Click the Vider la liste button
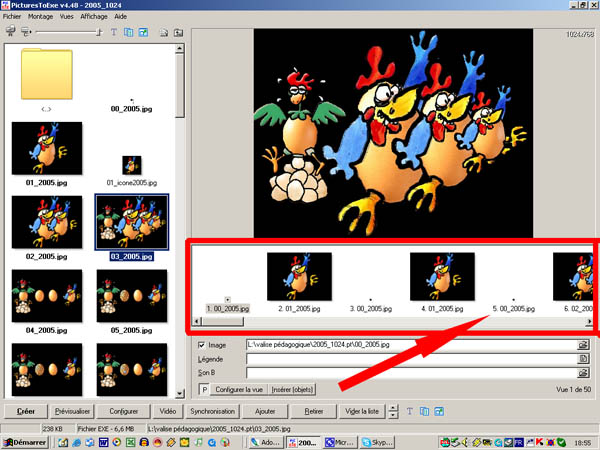This screenshot has height=450, width=600. (x=362, y=411)
